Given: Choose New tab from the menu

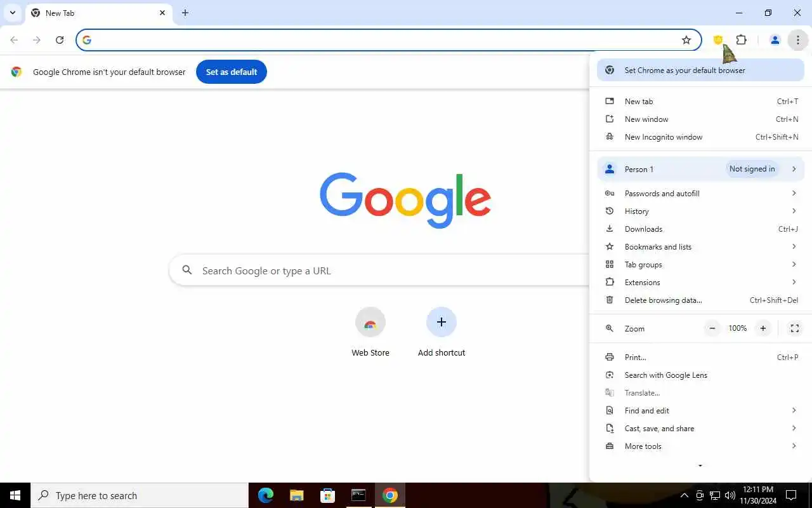Looking at the screenshot, I should point(700,102).
